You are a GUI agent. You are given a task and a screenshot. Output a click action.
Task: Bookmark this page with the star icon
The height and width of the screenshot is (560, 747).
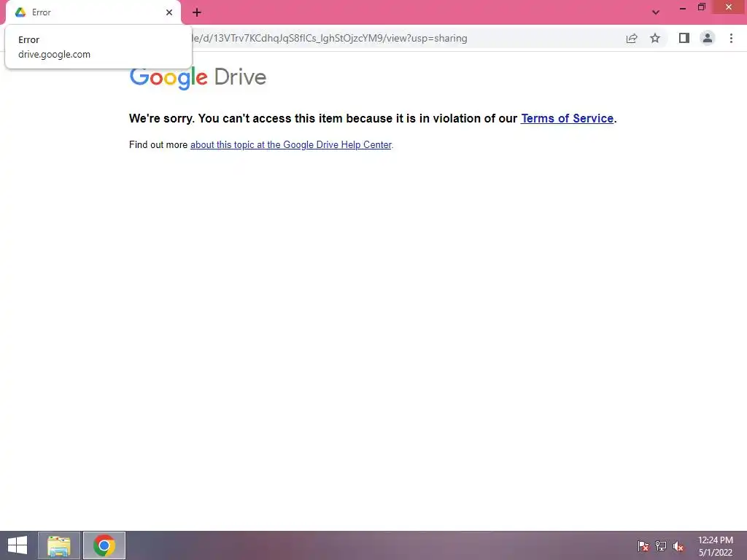(655, 38)
